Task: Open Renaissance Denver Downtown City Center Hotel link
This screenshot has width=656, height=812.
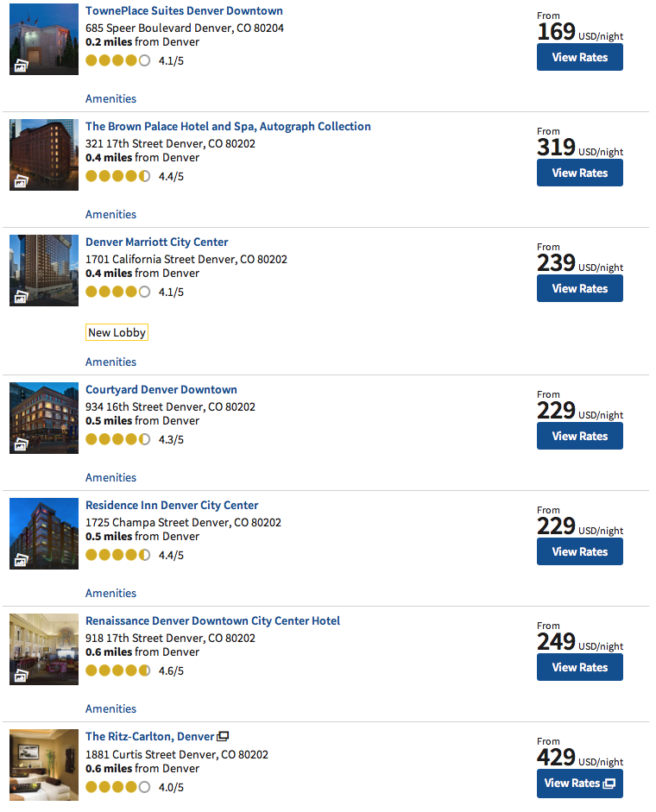Action: [212, 621]
